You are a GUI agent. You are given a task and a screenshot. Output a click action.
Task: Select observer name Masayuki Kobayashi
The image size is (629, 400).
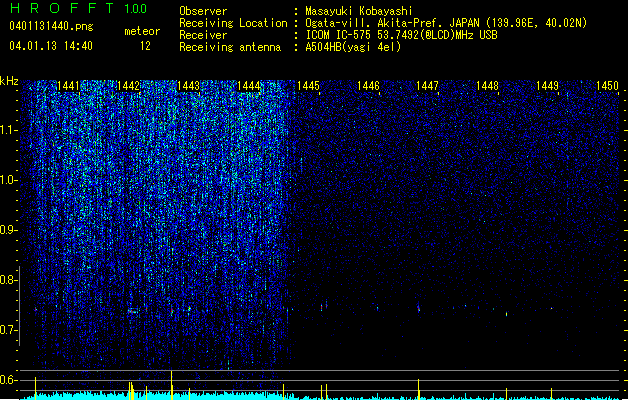click(x=359, y=11)
